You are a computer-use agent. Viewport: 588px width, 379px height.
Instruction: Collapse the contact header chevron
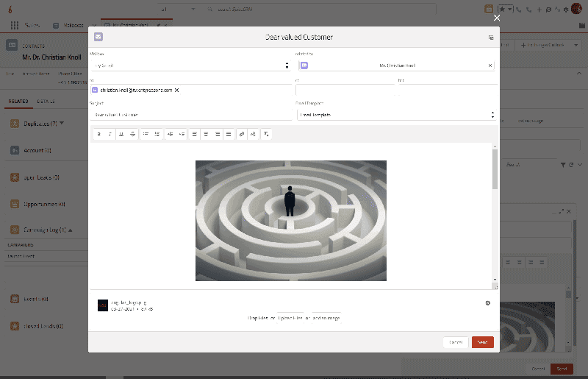[579, 74]
